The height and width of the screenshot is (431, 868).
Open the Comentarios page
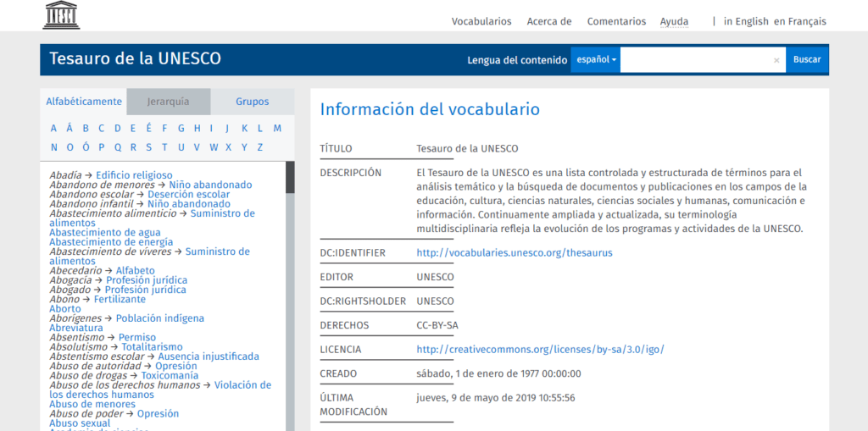click(x=616, y=21)
